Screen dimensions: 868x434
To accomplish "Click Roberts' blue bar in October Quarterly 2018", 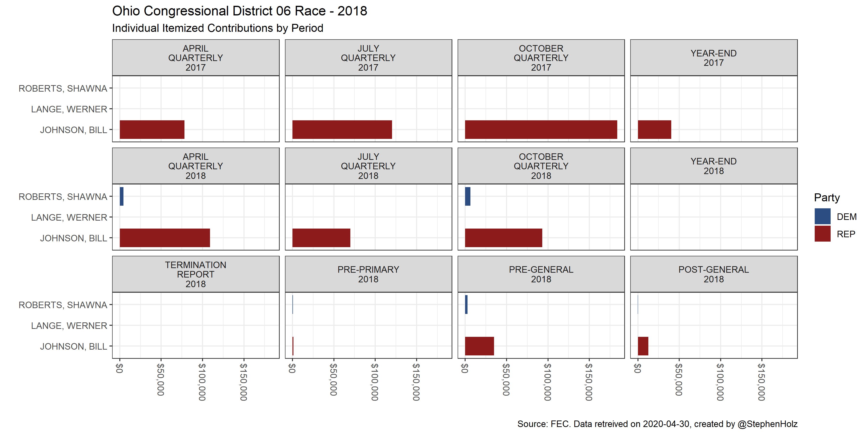I will pos(468,197).
